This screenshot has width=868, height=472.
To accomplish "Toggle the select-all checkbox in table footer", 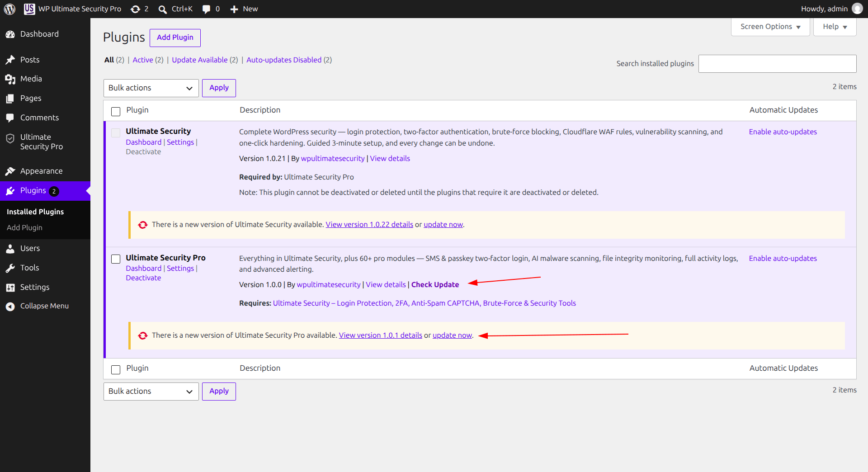I will (x=116, y=369).
